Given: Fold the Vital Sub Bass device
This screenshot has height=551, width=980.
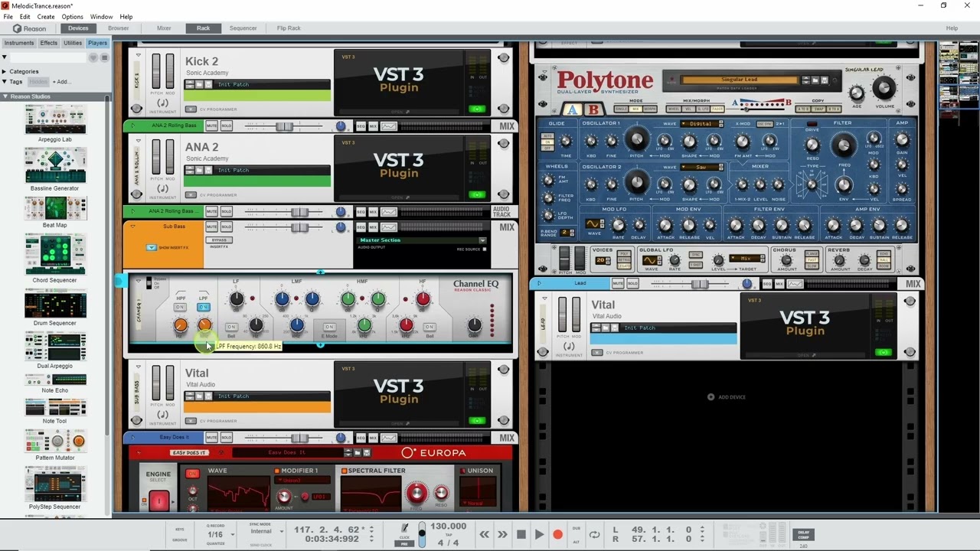Looking at the screenshot, I should 139,367.
